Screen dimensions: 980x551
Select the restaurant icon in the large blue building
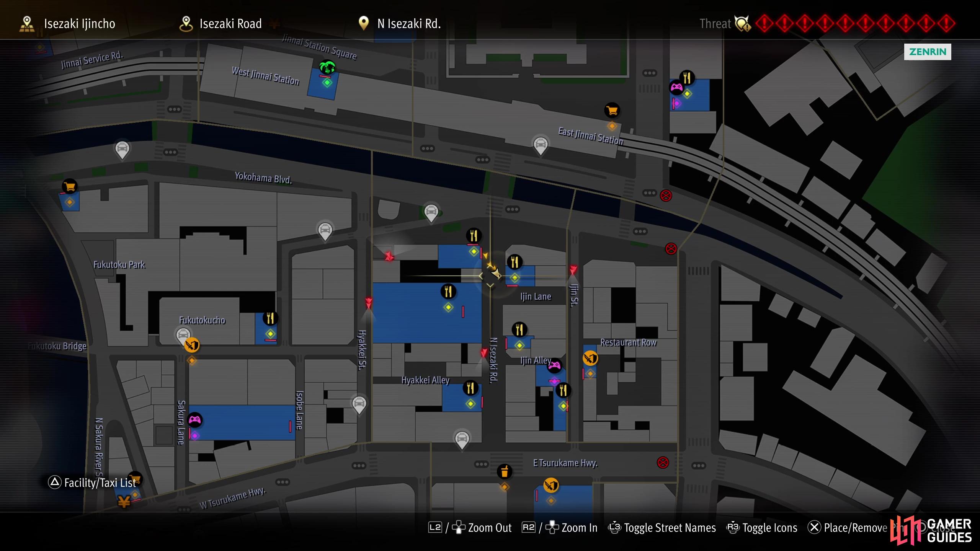(x=448, y=292)
